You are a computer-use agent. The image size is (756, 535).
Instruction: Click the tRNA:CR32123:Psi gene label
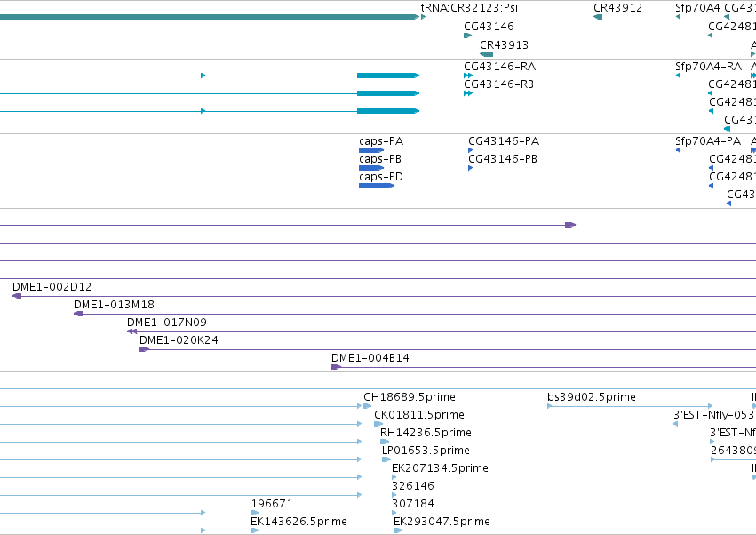(469, 8)
